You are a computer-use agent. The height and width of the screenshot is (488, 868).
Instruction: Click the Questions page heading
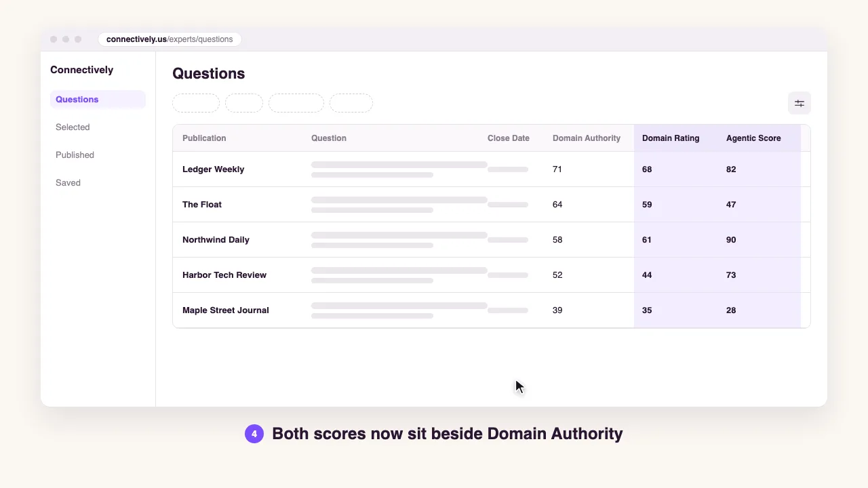click(x=209, y=74)
